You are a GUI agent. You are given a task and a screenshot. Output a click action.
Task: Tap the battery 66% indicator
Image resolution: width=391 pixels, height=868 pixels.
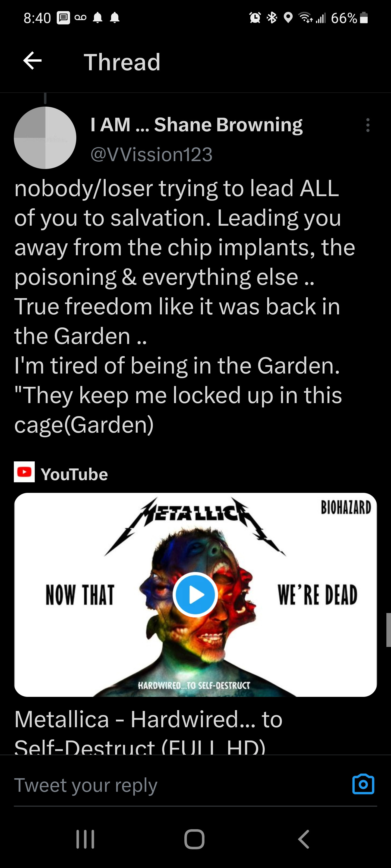click(349, 18)
